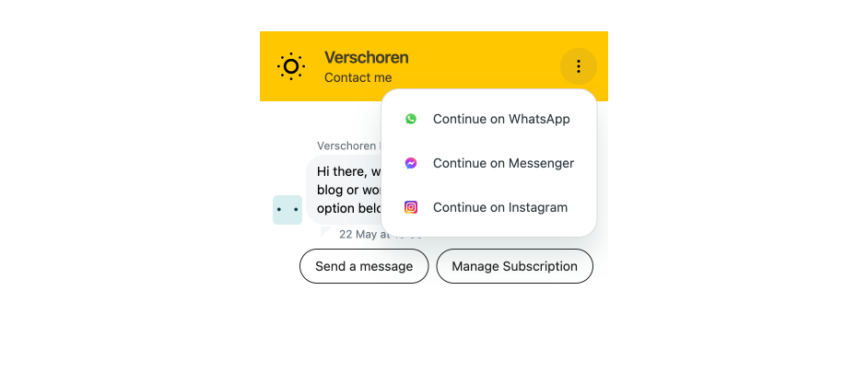Click the Contact me subtitle
This screenshot has width=868, height=384.
tap(358, 78)
